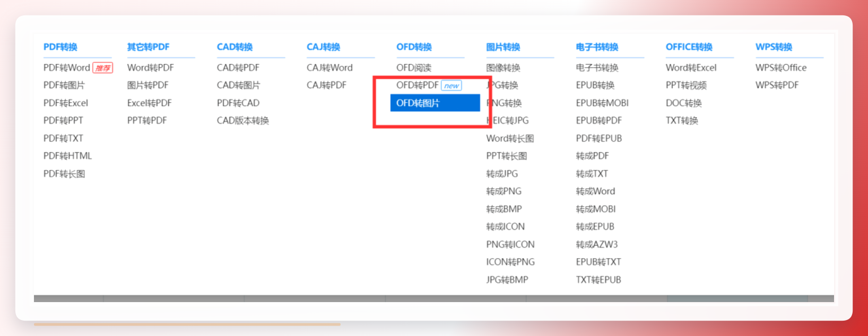Open the PDF转Word converter link
Screen dimensions: 868x336
coord(67,68)
